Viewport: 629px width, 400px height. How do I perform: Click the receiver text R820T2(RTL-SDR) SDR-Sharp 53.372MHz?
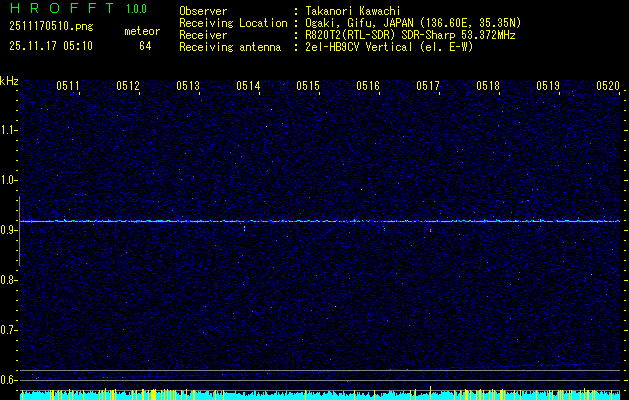pos(410,35)
